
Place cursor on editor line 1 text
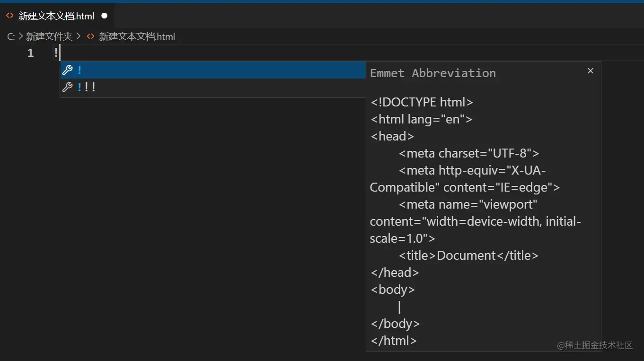56,53
